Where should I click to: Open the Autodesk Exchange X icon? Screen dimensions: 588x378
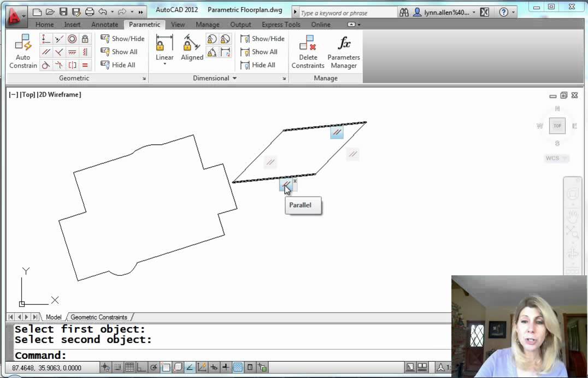[485, 13]
